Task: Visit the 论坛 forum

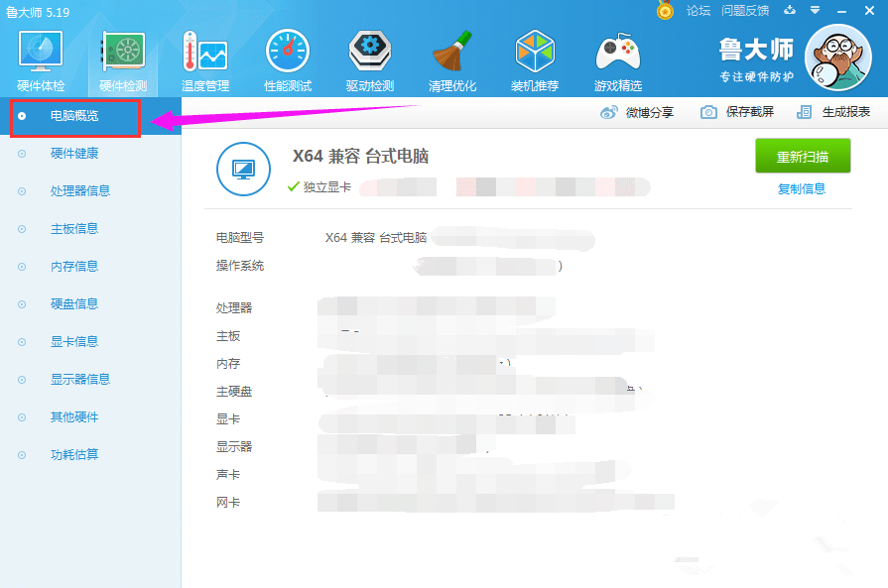Action: pos(698,11)
